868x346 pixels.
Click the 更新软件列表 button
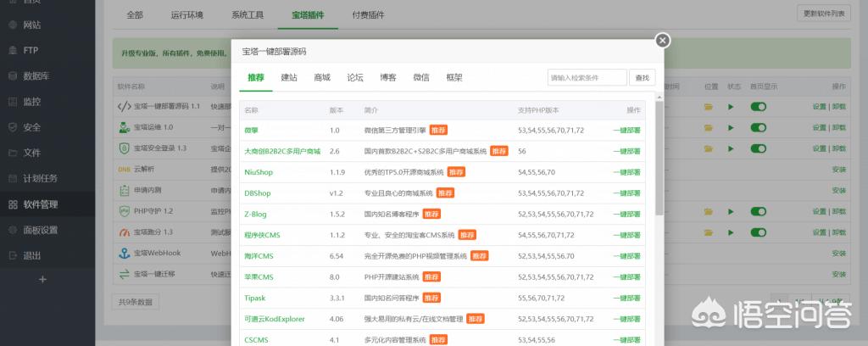(824, 14)
